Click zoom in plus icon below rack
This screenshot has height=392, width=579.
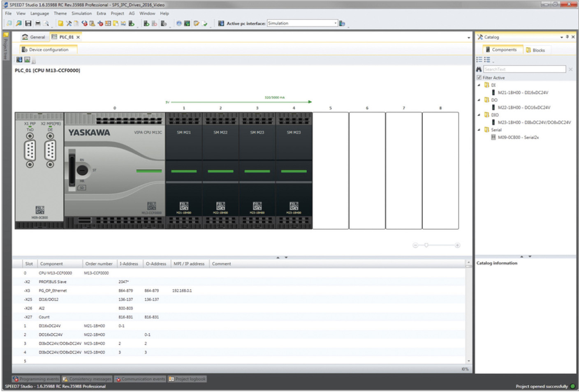click(x=457, y=245)
